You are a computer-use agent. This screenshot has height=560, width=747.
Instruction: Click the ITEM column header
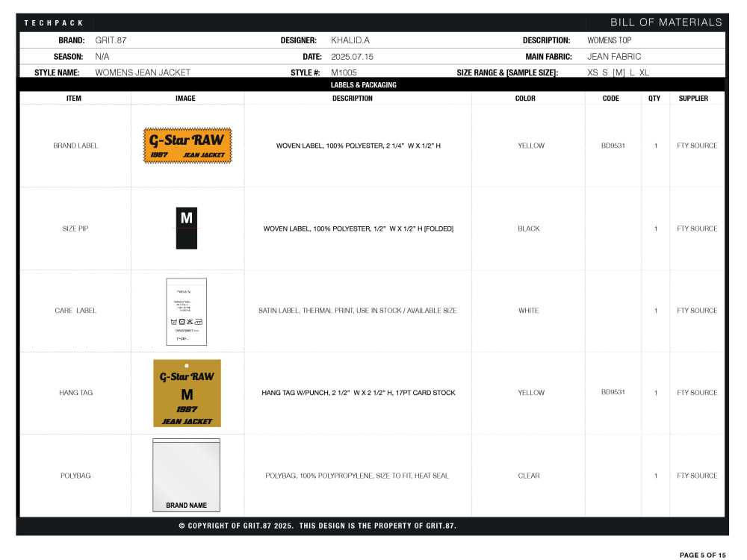(74, 98)
